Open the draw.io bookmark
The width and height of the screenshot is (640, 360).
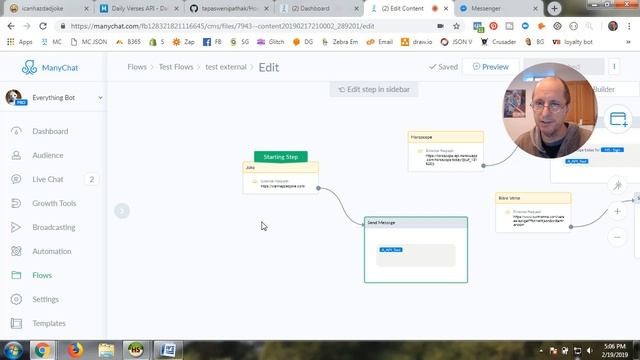point(417,42)
